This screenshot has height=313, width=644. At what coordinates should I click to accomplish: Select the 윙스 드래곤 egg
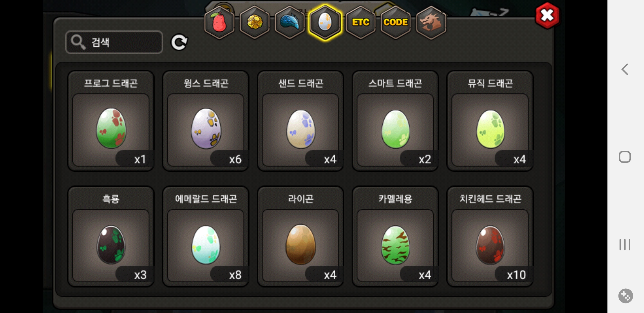coord(206,121)
